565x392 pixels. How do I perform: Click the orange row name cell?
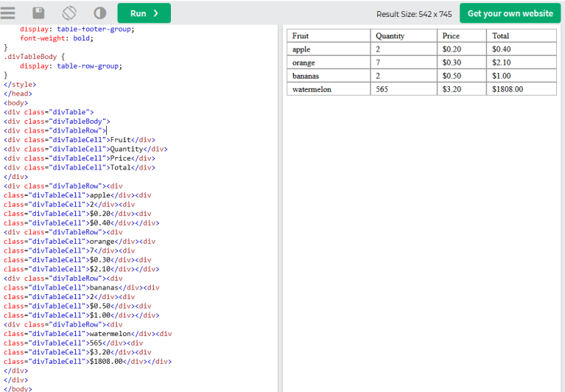click(329, 63)
